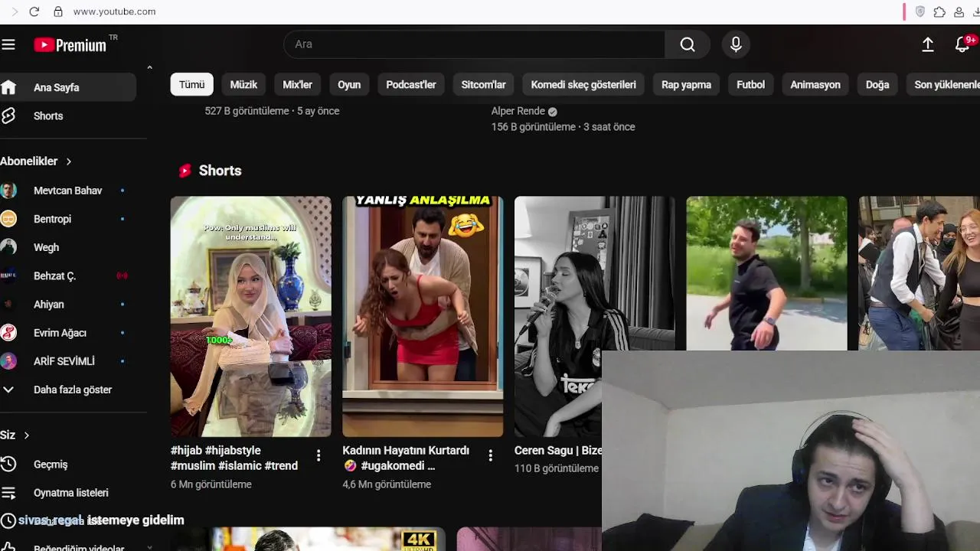Click 527 B görüntüleme text
Viewport: 980px width, 551px height.
(x=247, y=111)
